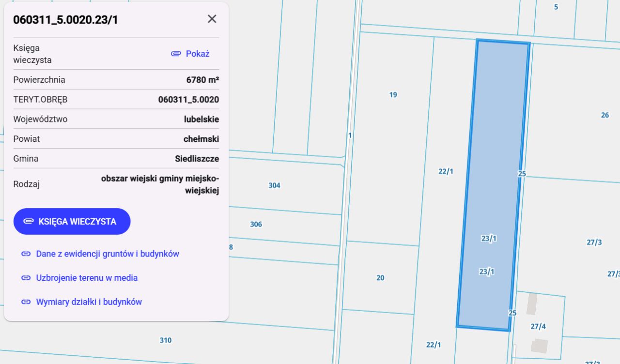
Task: Select parcel 27/4 on the map
Action: pyautogui.click(x=538, y=327)
